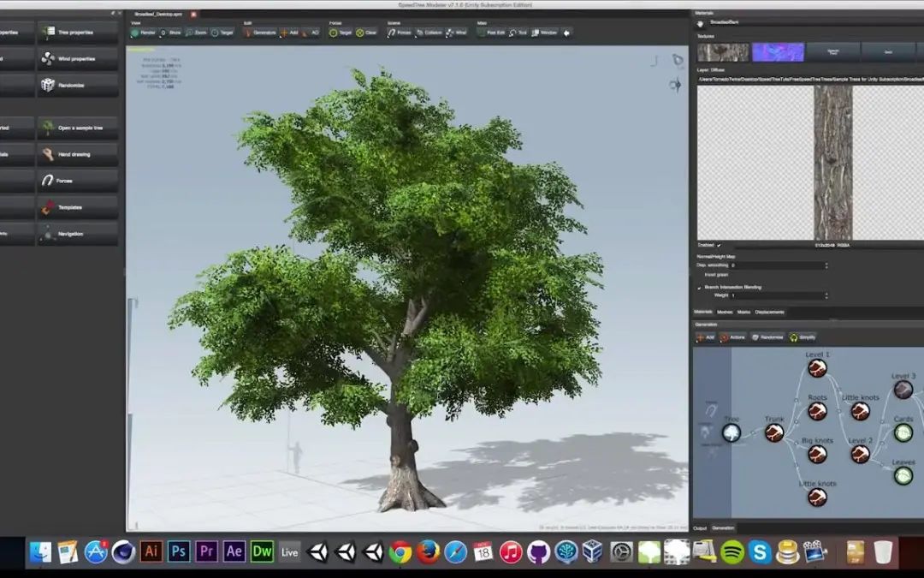Click the Simplify icon in the Generation panel
924x578 pixels.
click(803, 337)
